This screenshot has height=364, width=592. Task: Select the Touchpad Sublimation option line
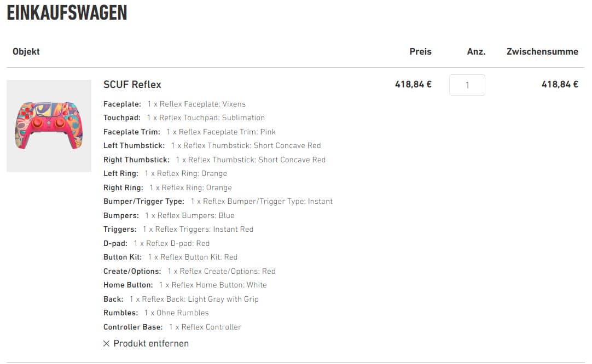click(x=184, y=118)
